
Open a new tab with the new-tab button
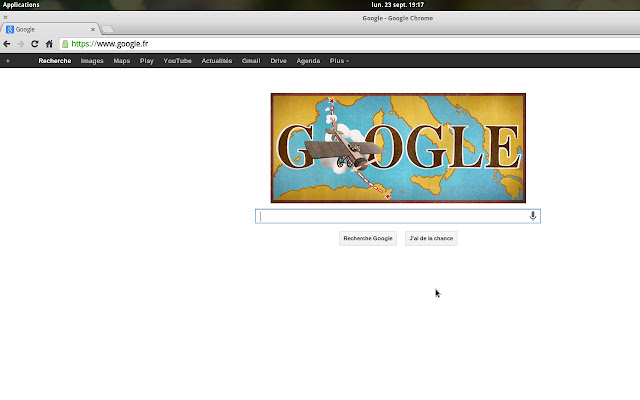click(x=107, y=29)
